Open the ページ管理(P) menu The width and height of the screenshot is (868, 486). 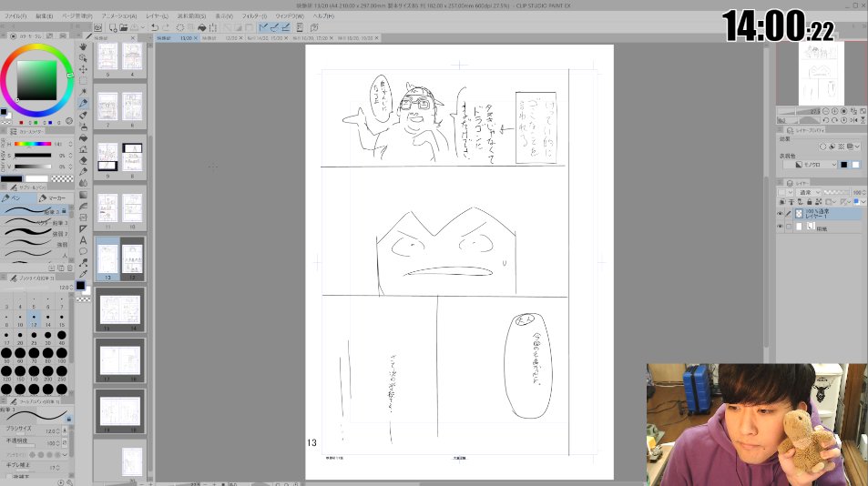(x=77, y=16)
